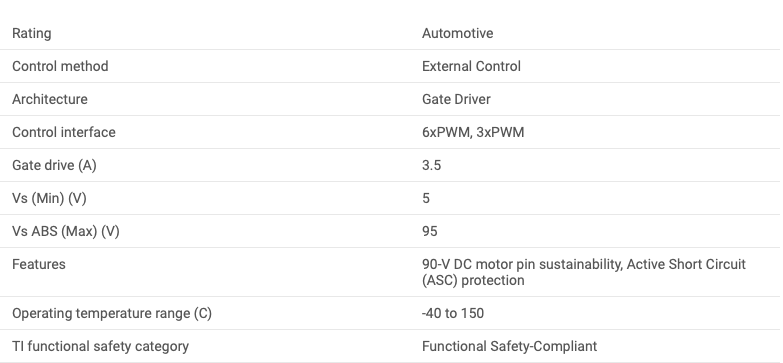The image size is (783, 363).
Task: Click the Control method label
Action: 60,66
